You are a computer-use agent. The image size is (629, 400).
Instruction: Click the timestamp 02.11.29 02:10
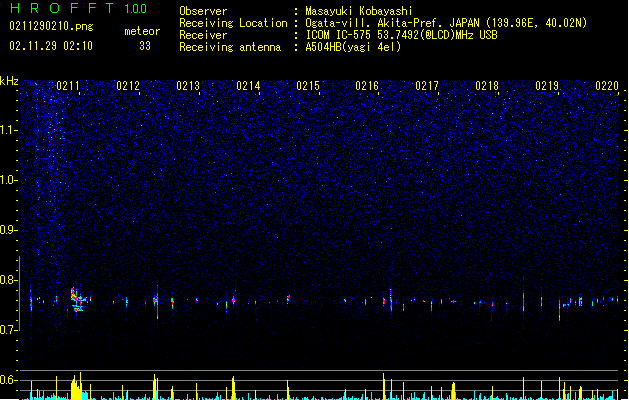(x=51, y=46)
